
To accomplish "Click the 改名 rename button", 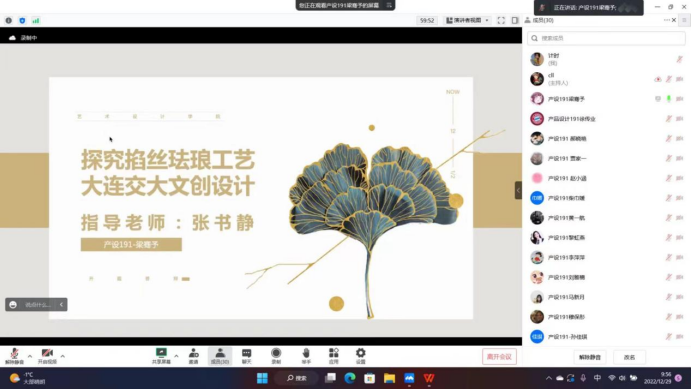I will (x=629, y=357).
